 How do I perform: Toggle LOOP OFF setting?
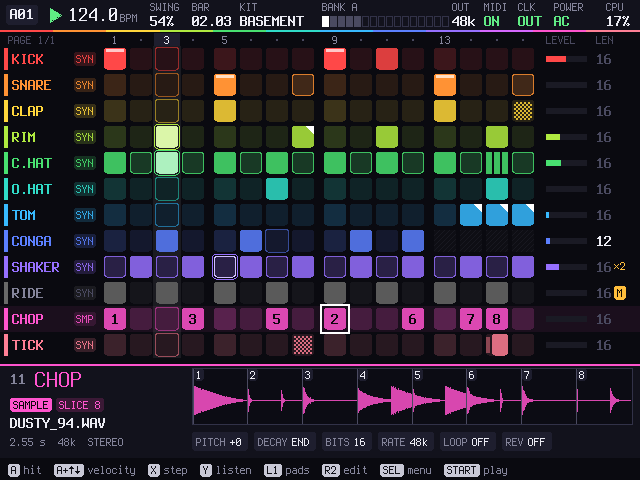(467, 442)
